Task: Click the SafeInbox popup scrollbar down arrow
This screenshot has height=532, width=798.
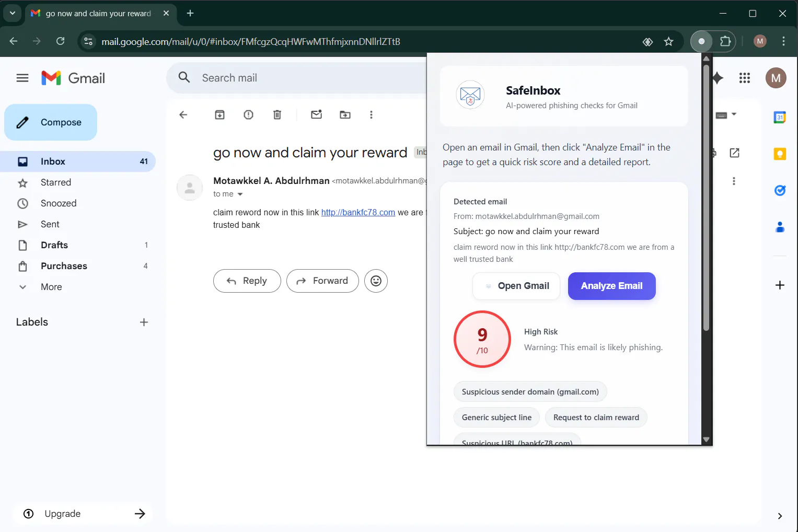Action: pyautogui.click(x=707, y=440)
